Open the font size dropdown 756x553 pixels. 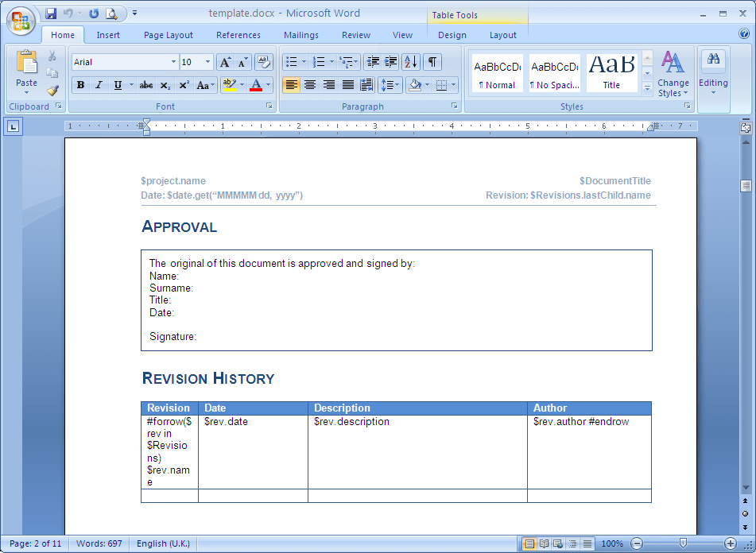207,61
